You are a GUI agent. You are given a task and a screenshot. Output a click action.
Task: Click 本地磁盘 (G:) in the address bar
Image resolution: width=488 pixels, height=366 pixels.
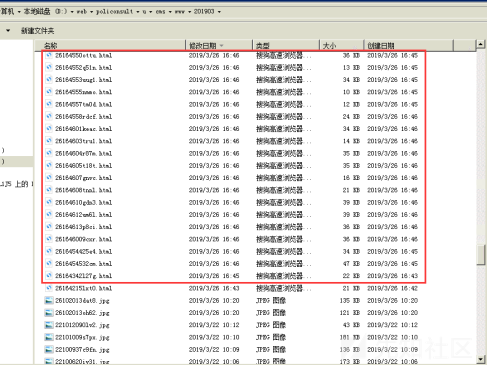pos(45,12)
